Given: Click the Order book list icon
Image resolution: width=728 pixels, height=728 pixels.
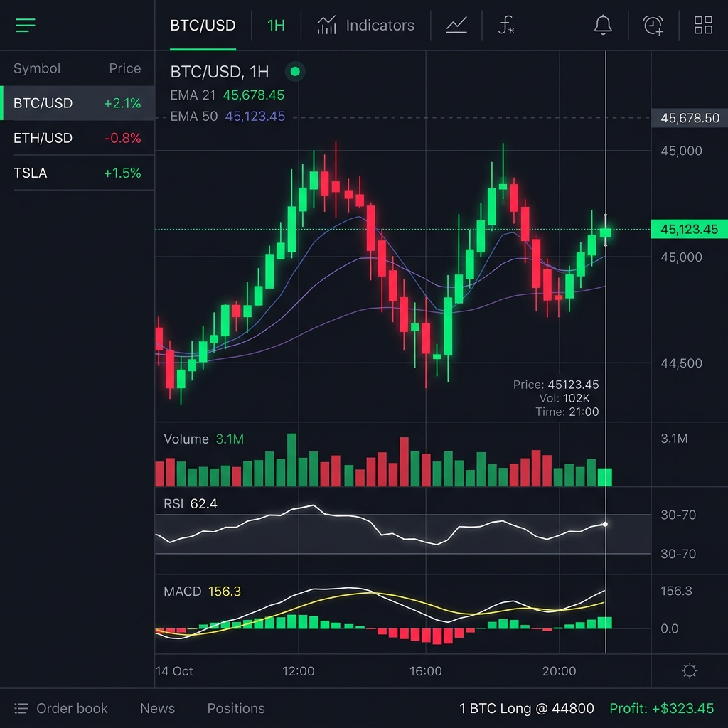Looking at the screenshot, I should [21, 708].
